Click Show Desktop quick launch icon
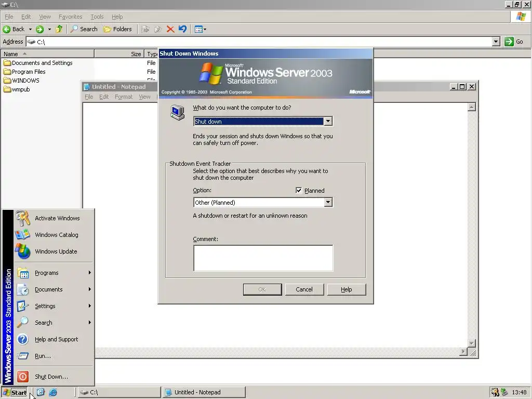Screen dimensions: 532x399 pos(41,392)
